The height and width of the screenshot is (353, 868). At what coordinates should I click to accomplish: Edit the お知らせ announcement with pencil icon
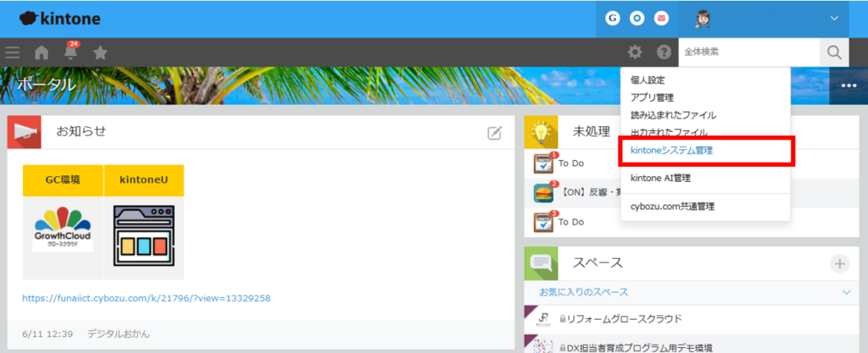(494, 132)
